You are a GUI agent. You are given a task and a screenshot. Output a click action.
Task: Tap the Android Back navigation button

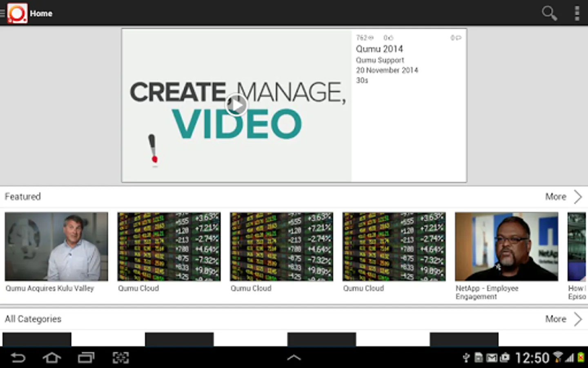(18, 358)
